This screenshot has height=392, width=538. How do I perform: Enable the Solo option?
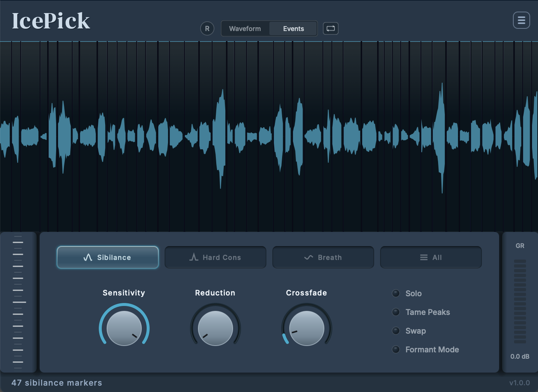click(x=407, y=294)
